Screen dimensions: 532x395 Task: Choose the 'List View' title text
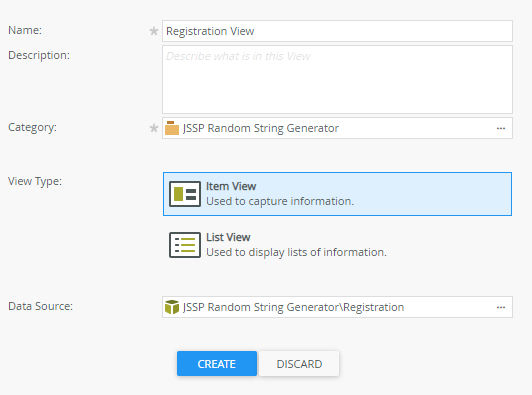click(228, 237)
